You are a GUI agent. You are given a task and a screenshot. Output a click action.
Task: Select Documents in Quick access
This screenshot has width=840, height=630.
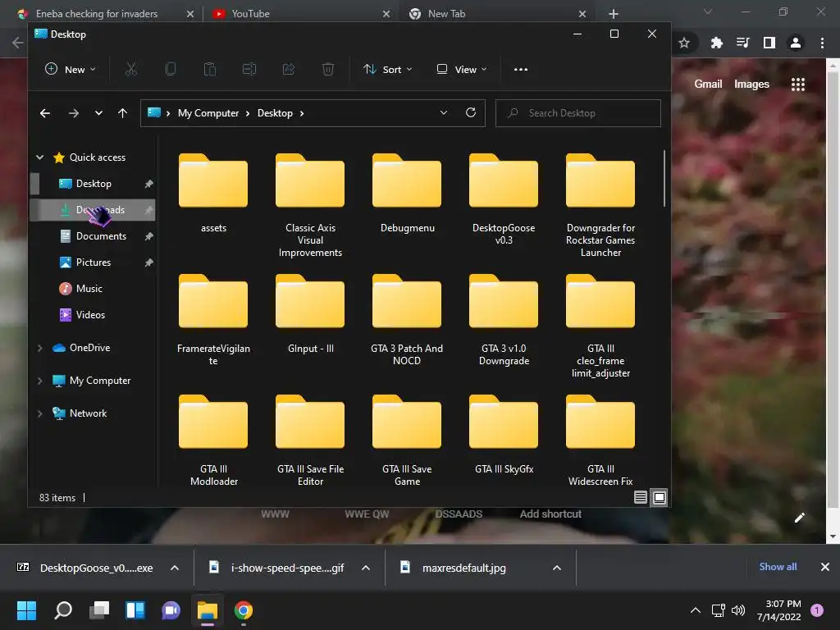[x=101, y=235]
